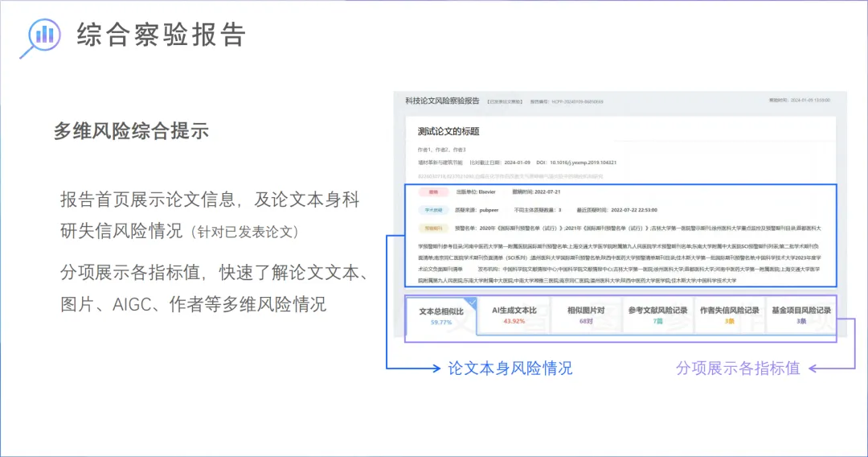Image resolution: width=868 pixels, height=457 pixels.
Task: Click the 已发表论文察验 badge
Action: pos(505,102)
